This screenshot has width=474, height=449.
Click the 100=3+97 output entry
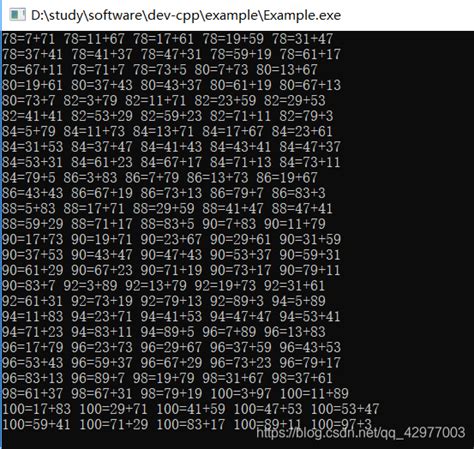tap(241, 393)
